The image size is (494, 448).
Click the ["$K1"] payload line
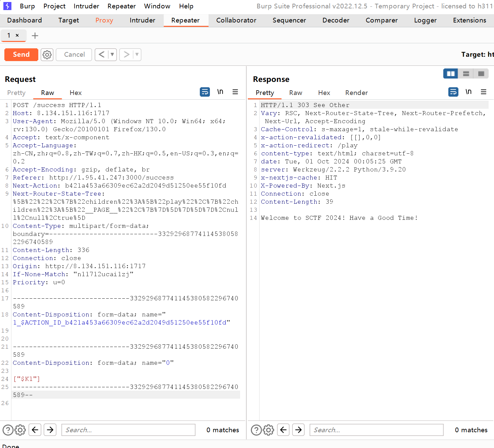click(x=27, y=379)
